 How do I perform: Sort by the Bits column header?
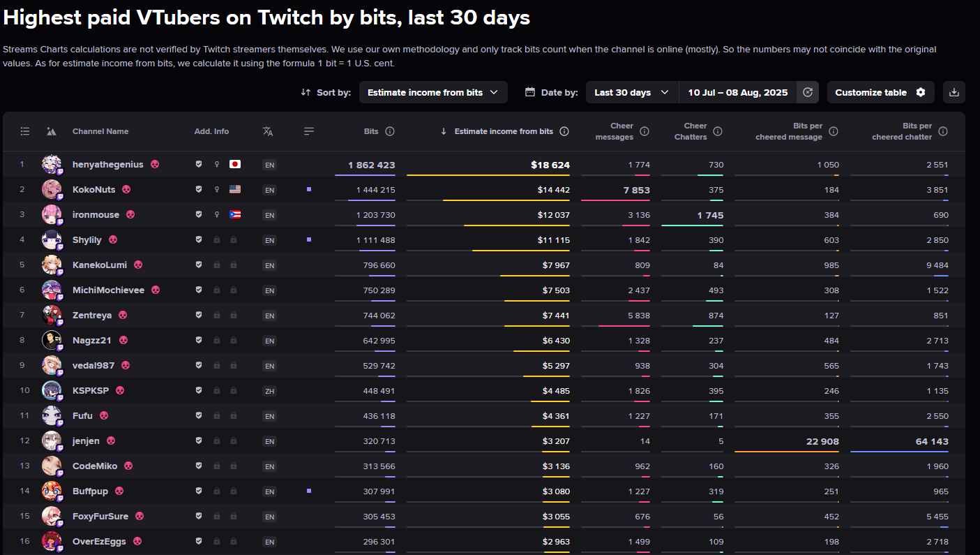[371, 131]
